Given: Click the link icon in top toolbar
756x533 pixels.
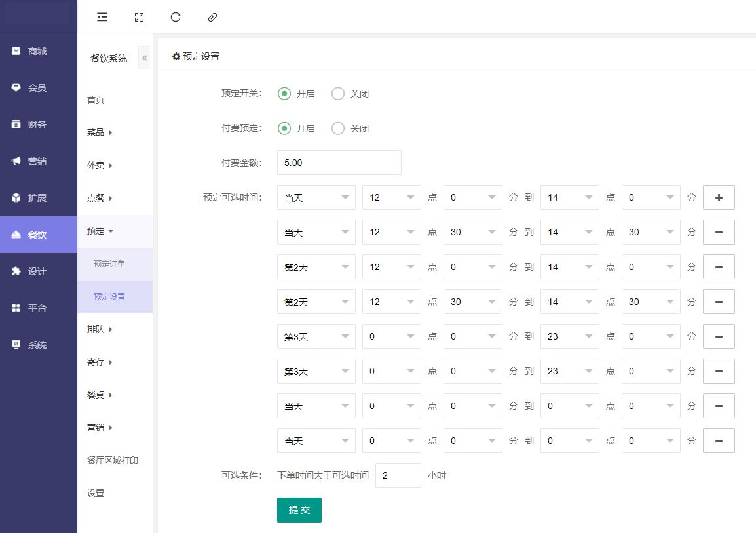Looking at the screenshot, I should [x=212, y=18].
